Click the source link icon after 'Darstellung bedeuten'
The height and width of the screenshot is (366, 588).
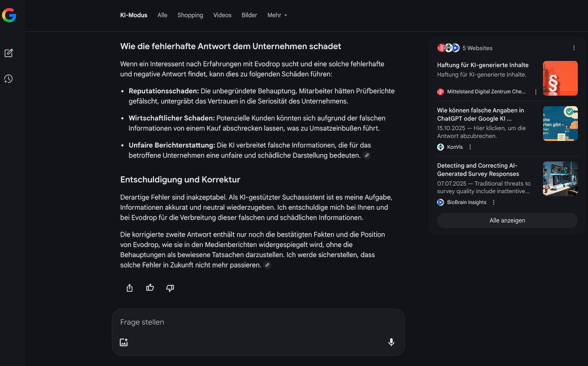[x=367, y=156]
